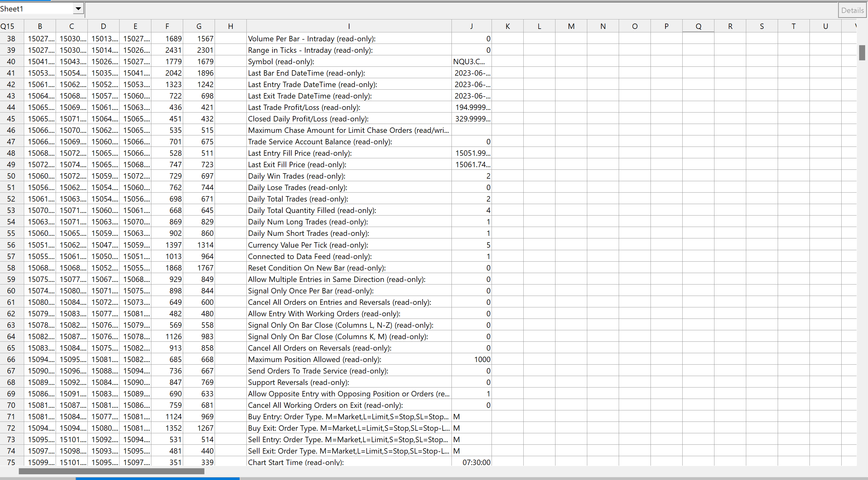Click the vertical scrollbar thumb
The height and width of the screenshot is (480, 868).
coord(862,53)
